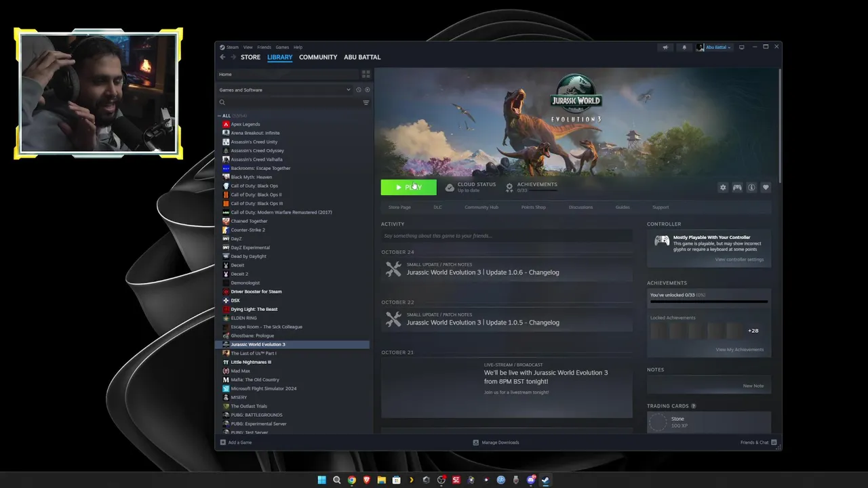Click the library Home button
The width and height of the screenshot is (868, 488).
pos(288,74)
